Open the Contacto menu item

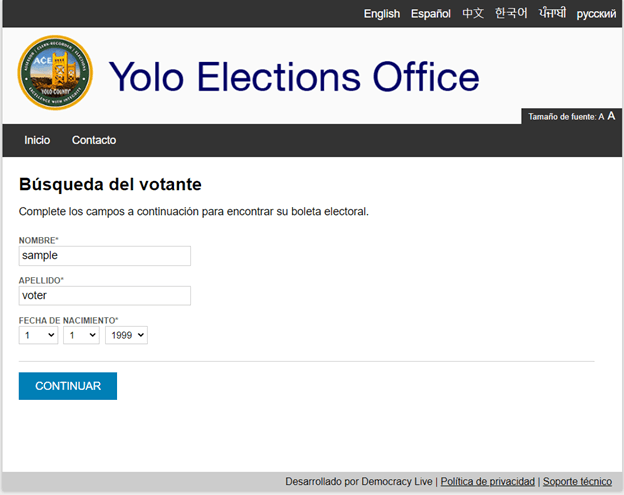point(94,140)
